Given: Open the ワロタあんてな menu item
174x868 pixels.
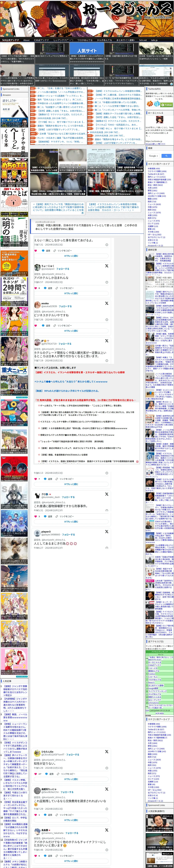Looking at the screenshot, I should pos(85,40).
